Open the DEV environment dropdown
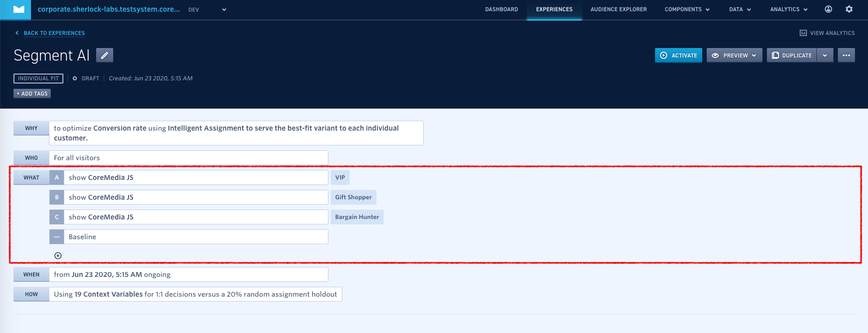The width and height of the screenshot is (868, 333). click(x=207, y=9)
